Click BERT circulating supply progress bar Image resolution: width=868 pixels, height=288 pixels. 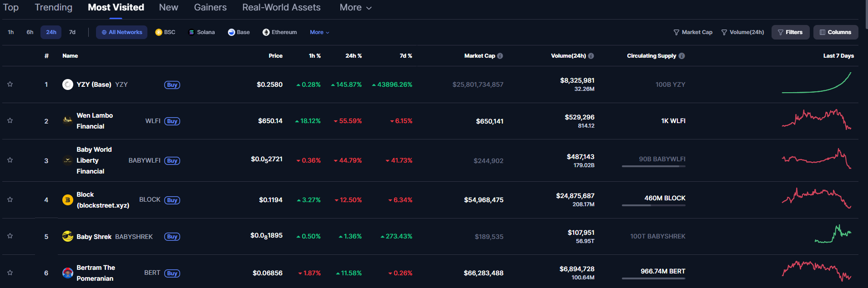pos(653,278)
